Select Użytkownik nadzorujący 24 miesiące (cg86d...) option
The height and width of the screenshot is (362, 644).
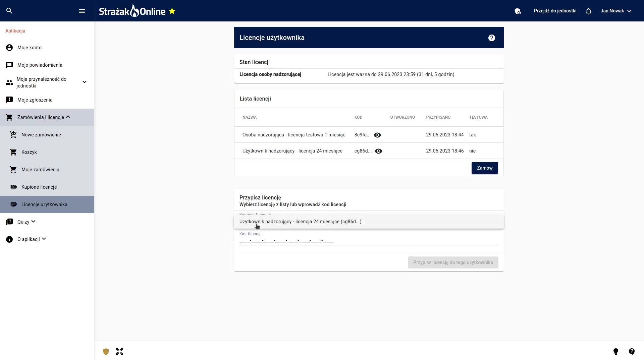pyautogui.click(x=369, y=222)
